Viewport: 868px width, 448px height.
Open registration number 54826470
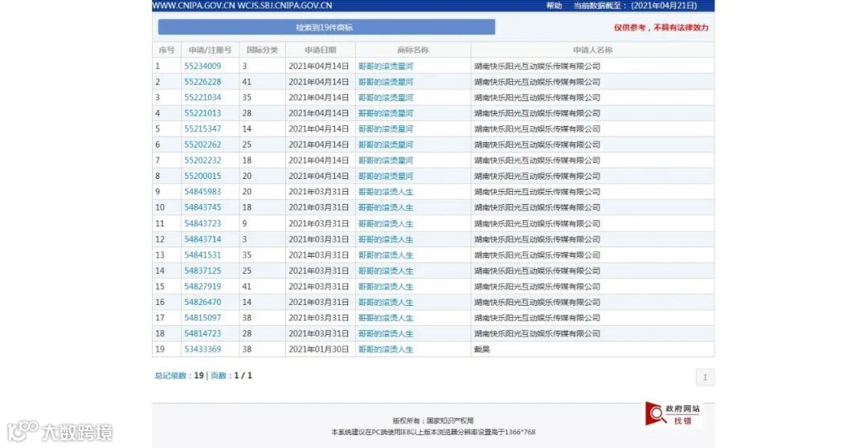pyautogui.click(x=203, y=303)
